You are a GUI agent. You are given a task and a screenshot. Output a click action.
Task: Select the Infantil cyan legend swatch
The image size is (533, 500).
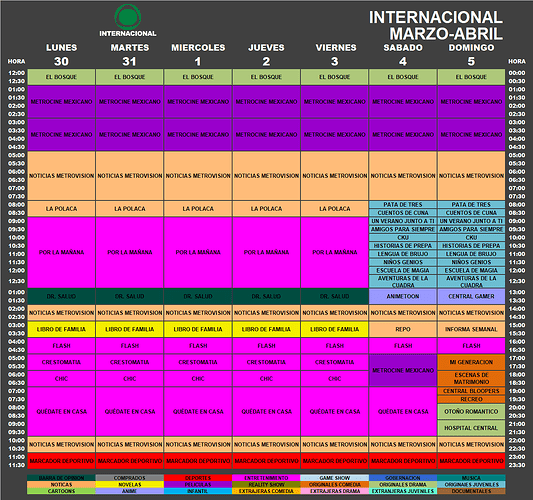pos(198,491)
